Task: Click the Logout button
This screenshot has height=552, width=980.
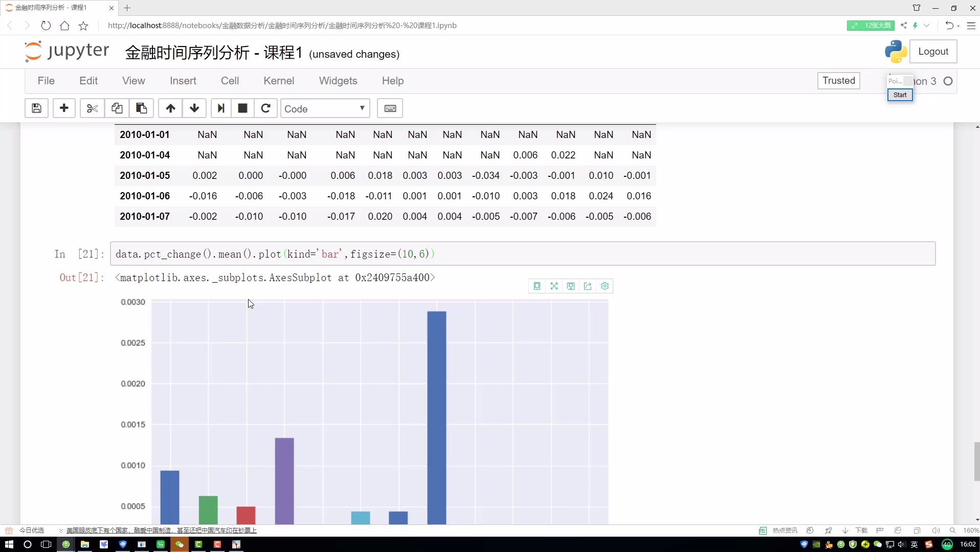Action: pos(933,52)
